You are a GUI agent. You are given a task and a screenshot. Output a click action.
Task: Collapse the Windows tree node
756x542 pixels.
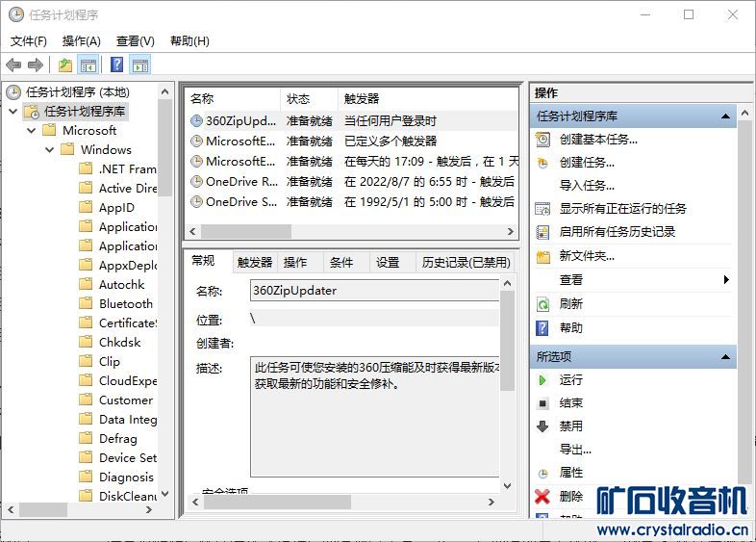[50, 149]
